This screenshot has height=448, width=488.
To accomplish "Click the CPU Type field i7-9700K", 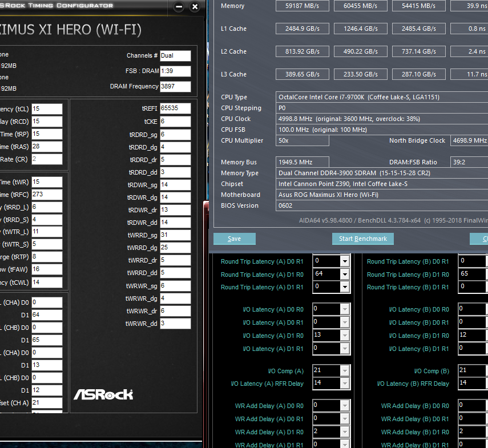I will [x=382, y=97].
